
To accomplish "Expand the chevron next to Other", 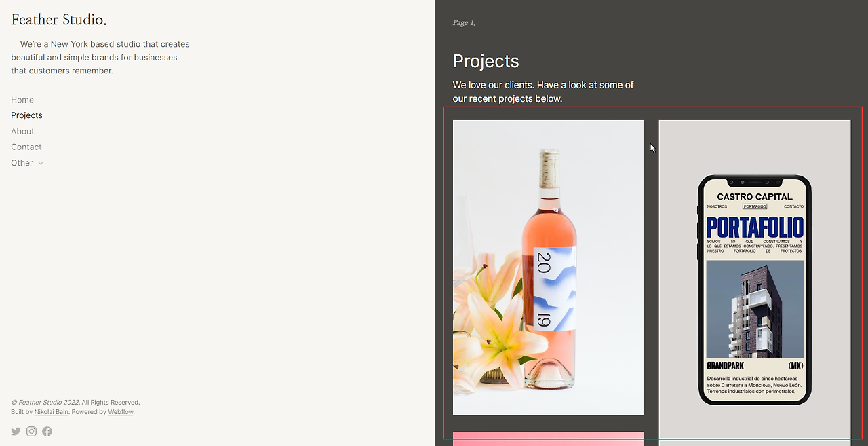I will (41, 164).
